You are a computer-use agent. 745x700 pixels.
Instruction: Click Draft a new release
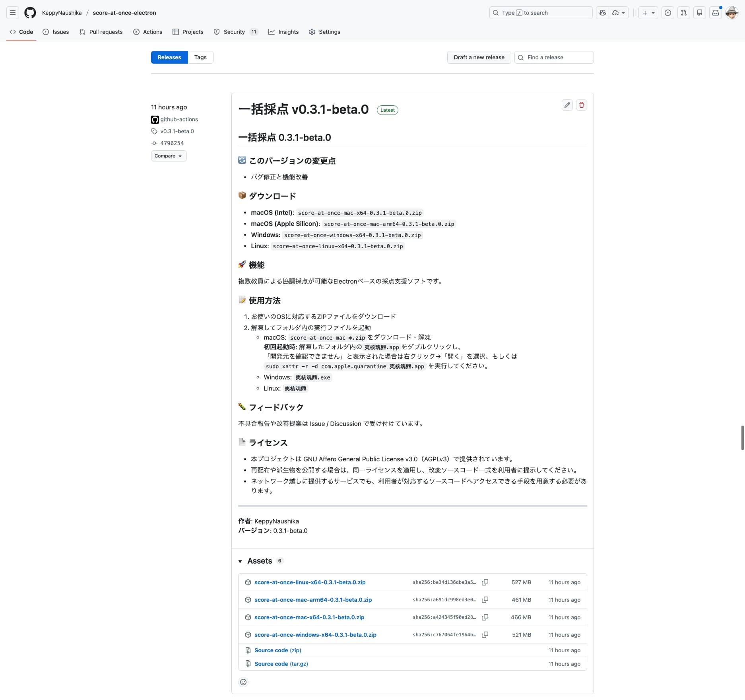click(x=479, y=57)
